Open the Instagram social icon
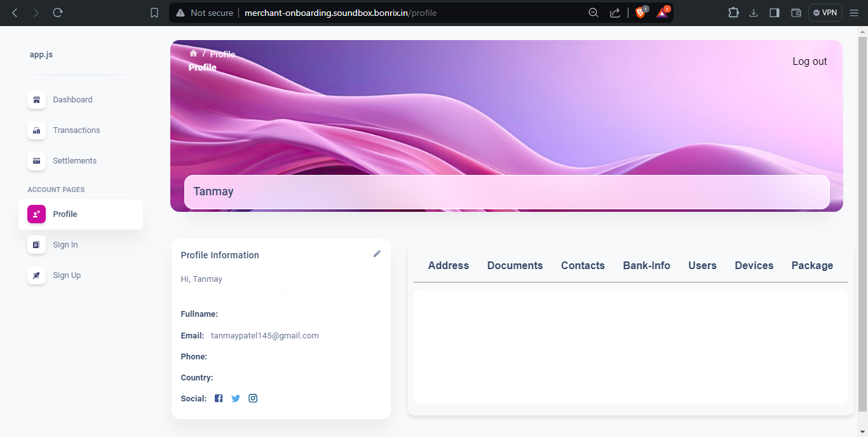This screenshot has width=868, height=437. (252, 398)
